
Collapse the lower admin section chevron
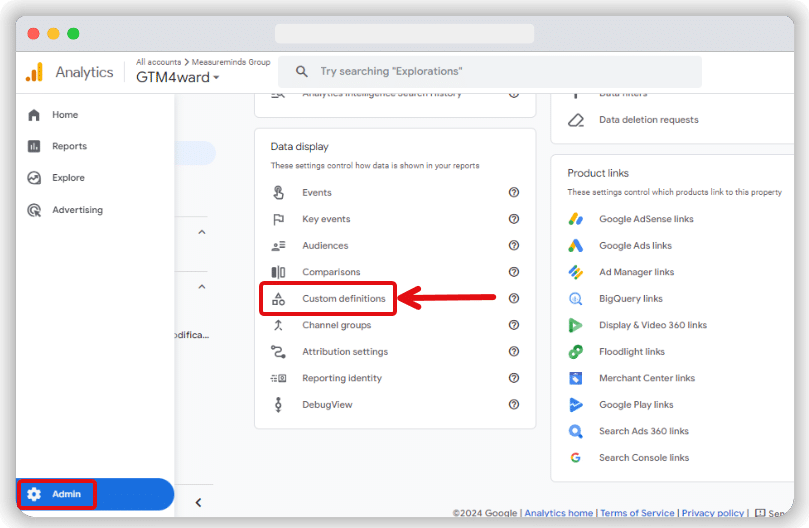tap(202, 286)
